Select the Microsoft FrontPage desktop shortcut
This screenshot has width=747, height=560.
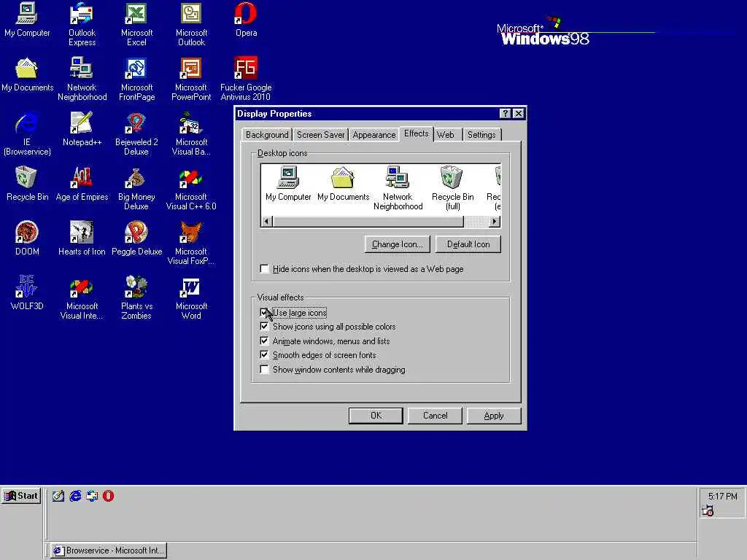click(136, 79)
